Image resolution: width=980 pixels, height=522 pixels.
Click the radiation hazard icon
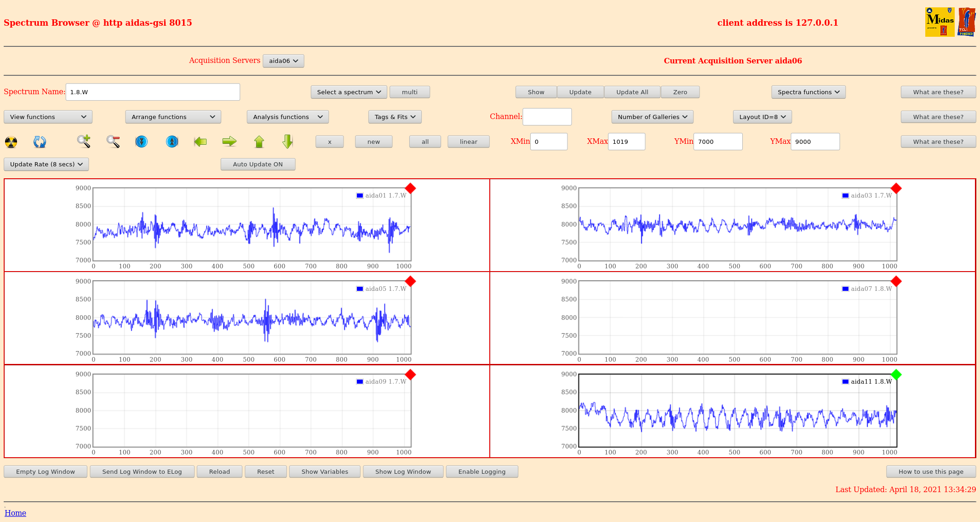11,142
